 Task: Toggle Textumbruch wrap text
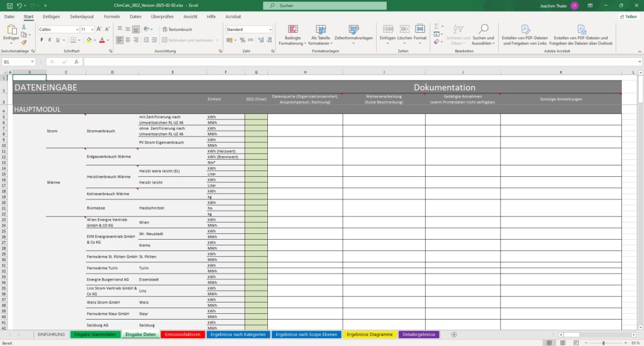(177, 30)
